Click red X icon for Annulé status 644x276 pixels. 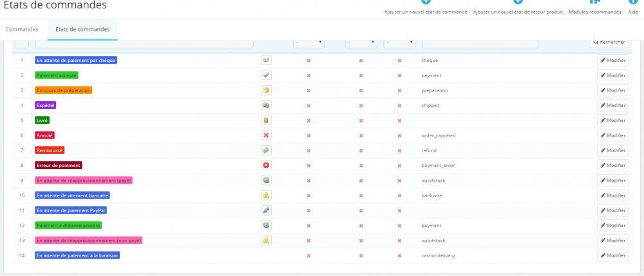[266, 135]
